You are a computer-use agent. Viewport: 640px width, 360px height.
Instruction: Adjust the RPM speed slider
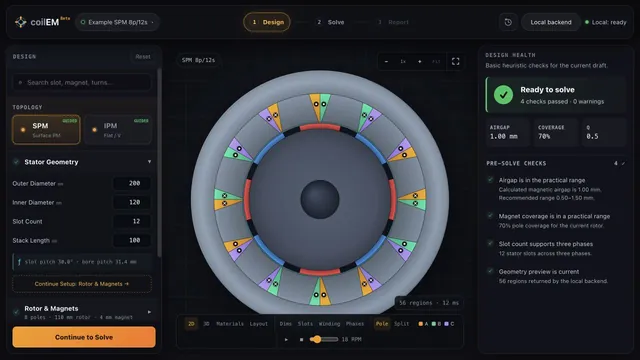324,339
